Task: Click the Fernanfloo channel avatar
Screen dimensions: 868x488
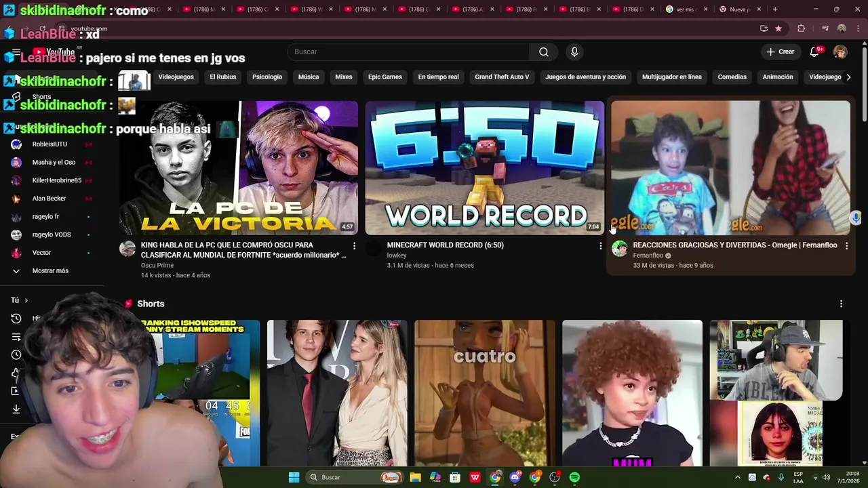Action: 619,248
